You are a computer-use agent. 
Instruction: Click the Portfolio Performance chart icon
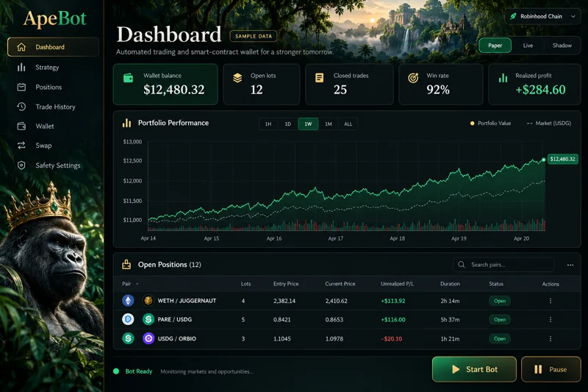(x=126, y=123)
